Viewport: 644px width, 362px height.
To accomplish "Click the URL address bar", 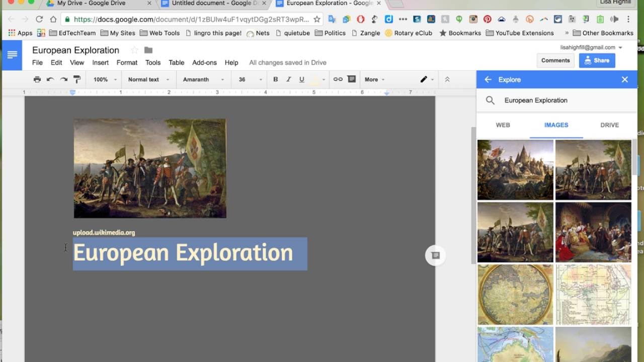I will 191,19.
